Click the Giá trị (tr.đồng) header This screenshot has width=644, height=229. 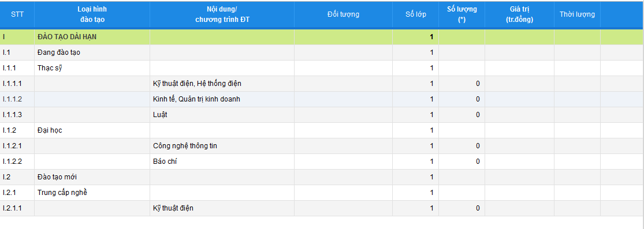pyautogui.click(x=520, y=14)
